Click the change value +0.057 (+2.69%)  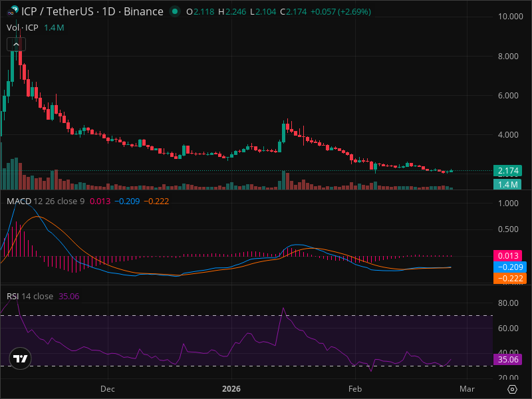click(x=340, y=12)
